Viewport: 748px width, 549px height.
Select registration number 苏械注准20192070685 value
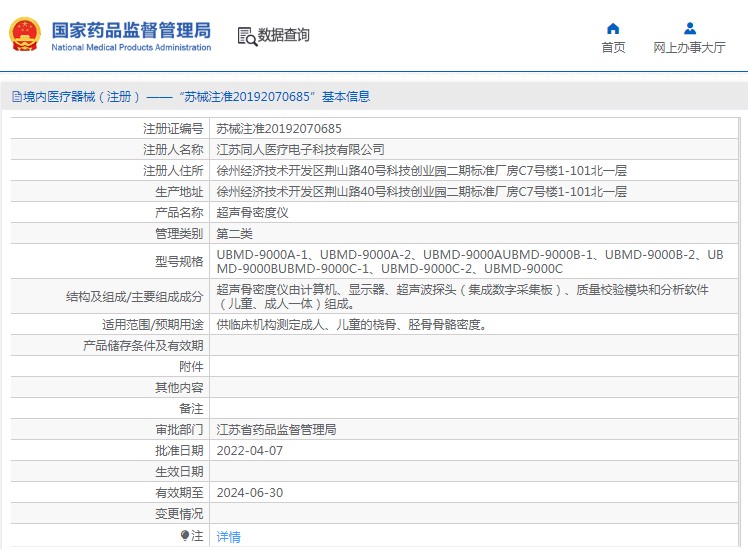pyautogui.click(x=279, y=129)
